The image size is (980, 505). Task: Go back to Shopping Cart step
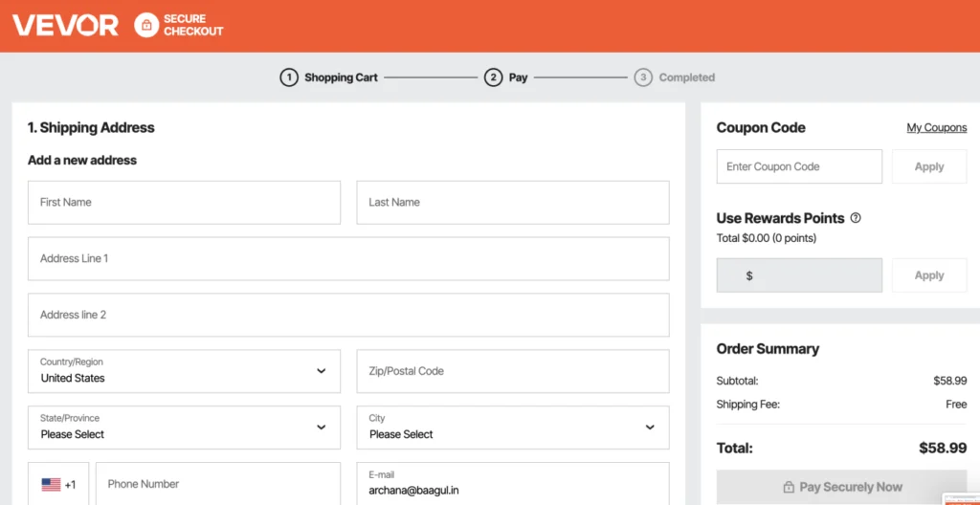(x=342, y=77)
